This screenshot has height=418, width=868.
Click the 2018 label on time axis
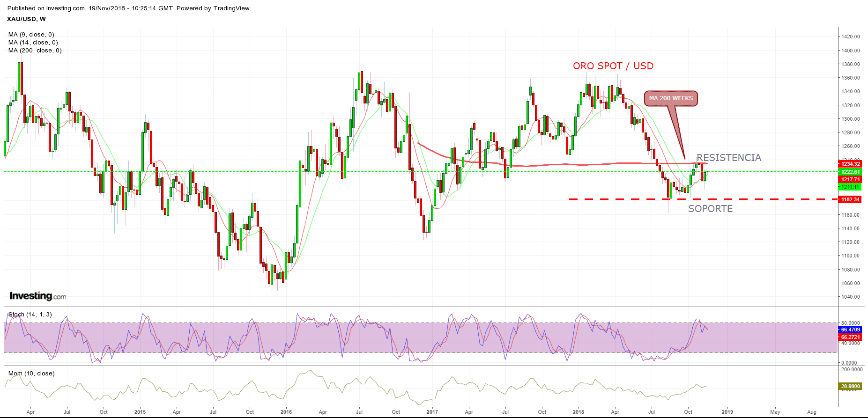578,412
